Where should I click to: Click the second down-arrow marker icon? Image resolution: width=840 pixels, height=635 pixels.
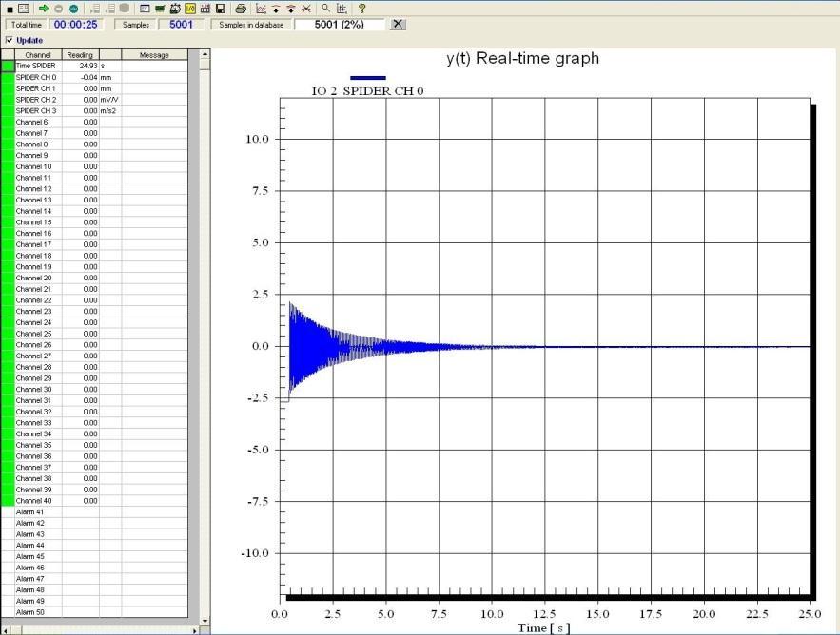(291, 9)
